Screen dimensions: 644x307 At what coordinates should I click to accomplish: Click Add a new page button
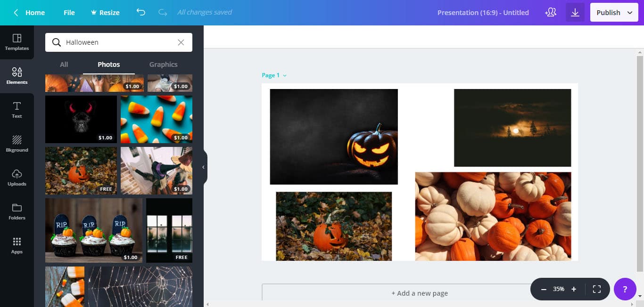[419, 293]
